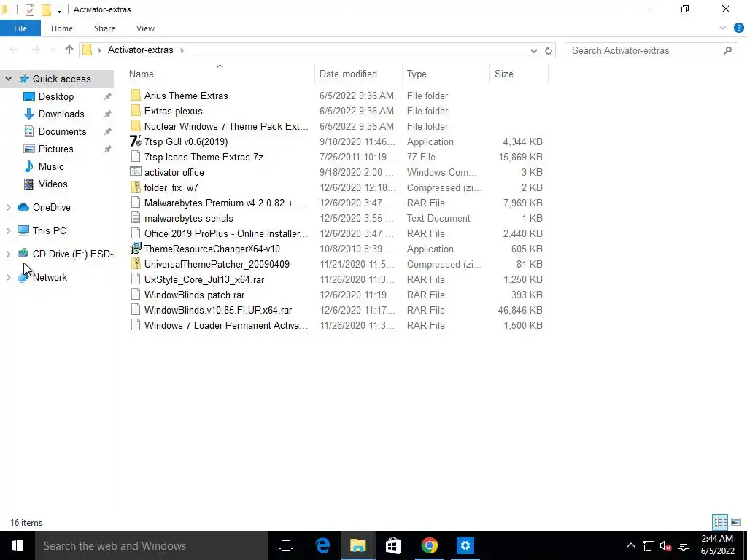
Task: Sort by the Name column header
Action: pyautogui.click(x=141, y=74)
